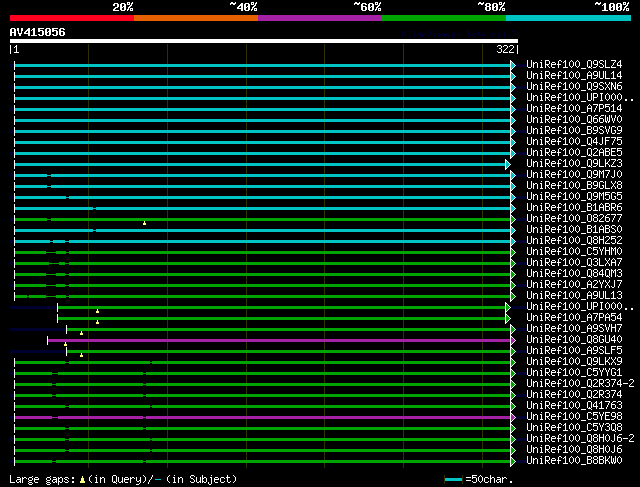Select the UniRef100_C5YE98 label
Image resolution: width=640 pixels, height=487 pixels.
pos(574,417)
